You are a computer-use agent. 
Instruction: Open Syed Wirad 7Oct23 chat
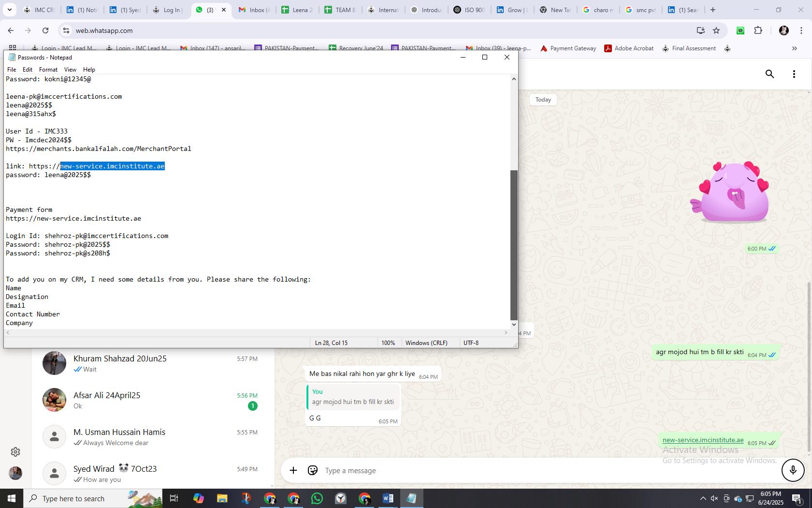pos(152,474)
